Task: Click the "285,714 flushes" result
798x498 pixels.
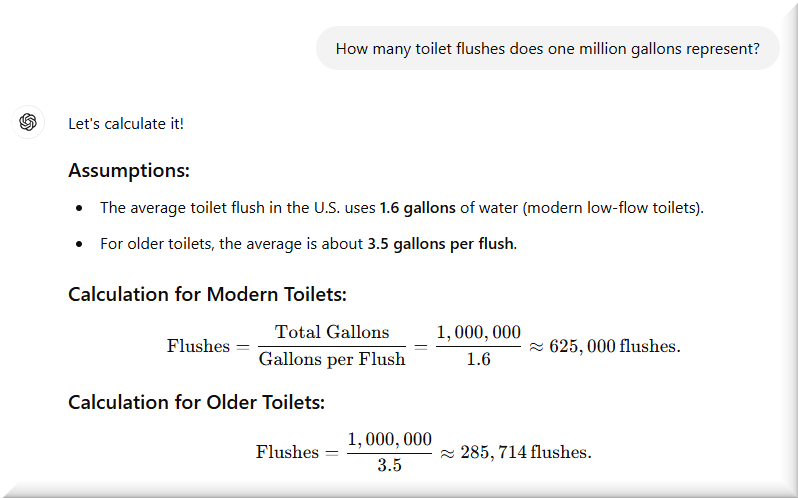Action: click(526, 452)
